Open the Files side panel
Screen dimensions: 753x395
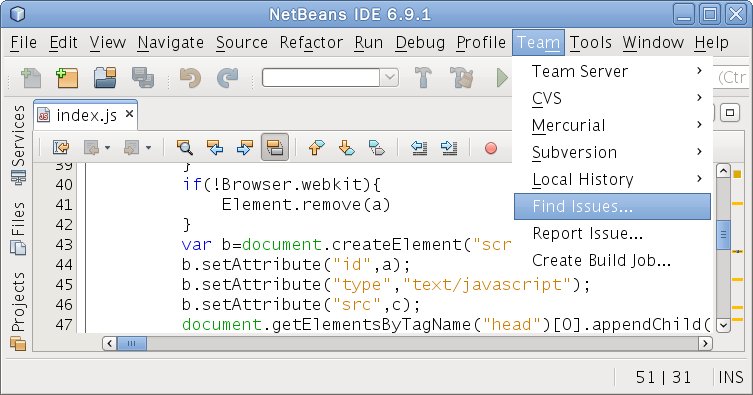pos(18,228)
